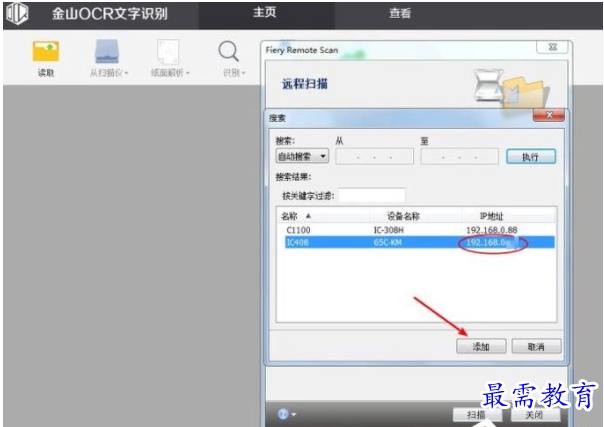Viewport: 604px width, 427px height.
Task: Click the 识别 magnifier icon
Action: pyautogui.click(x=229, y=52)
